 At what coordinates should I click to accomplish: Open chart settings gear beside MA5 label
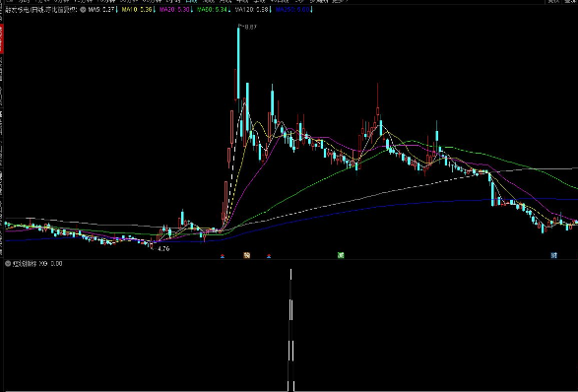[x=83, y=10]
